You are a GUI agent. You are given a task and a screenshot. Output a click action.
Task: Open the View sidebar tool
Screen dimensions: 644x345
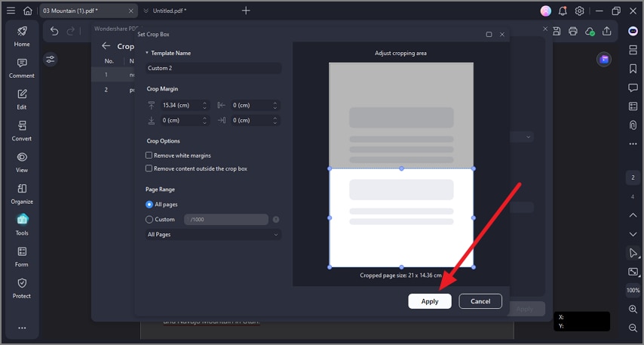pyautogui.click(x=22, y=162)
